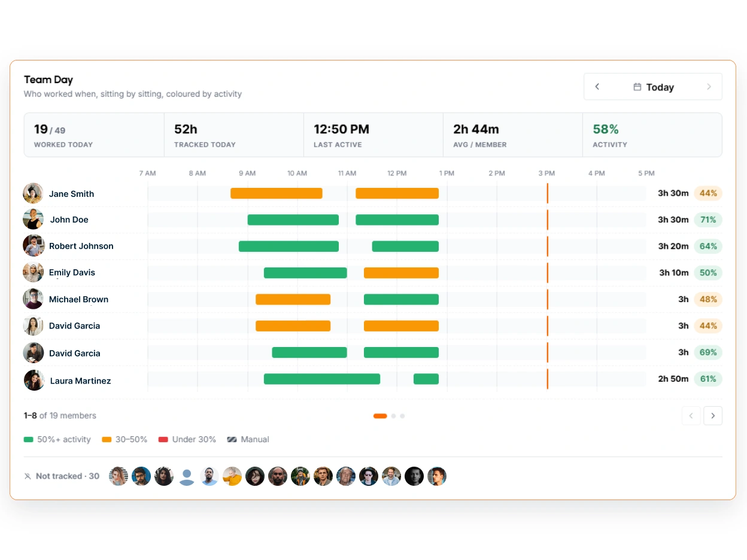747x560 pixels.
Task: Click the 52h Tracked Today card
Action: coord(234,135)
